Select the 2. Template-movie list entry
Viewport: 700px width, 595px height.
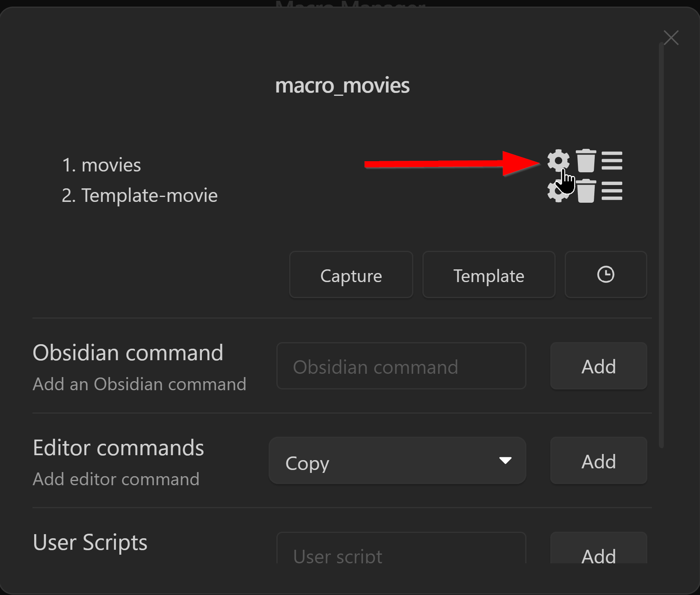coord(139,195)
